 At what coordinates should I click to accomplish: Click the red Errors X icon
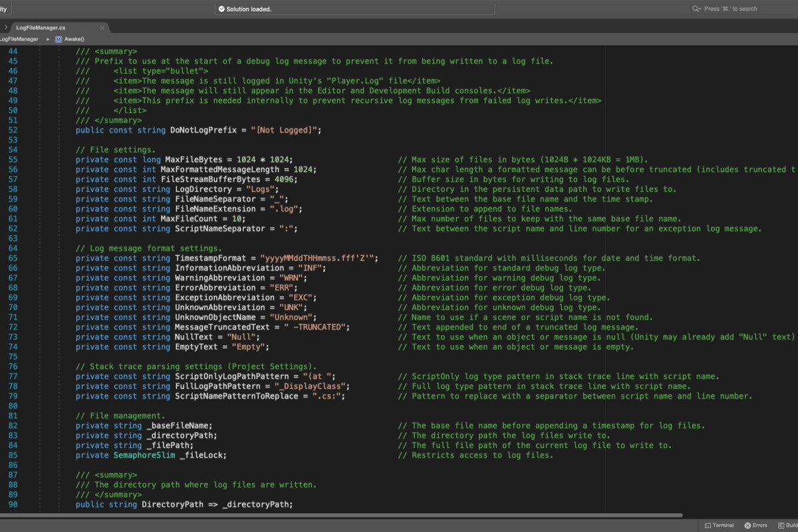(x=747, y=525)
